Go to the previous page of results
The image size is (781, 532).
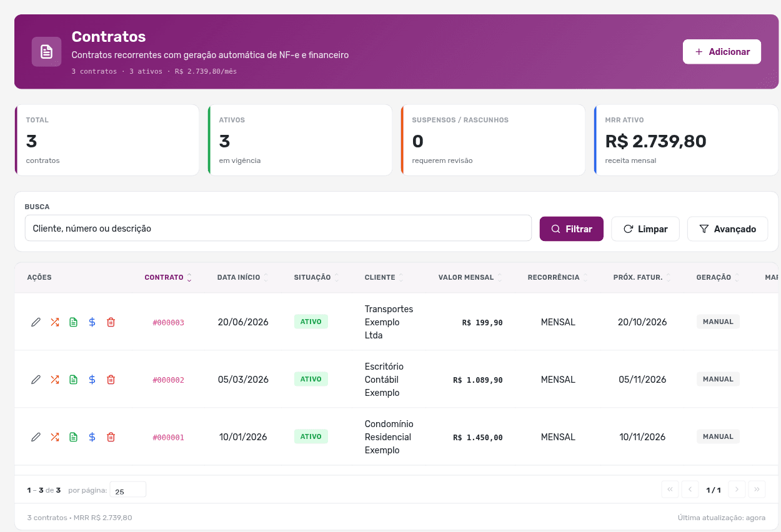coord(690,490)
